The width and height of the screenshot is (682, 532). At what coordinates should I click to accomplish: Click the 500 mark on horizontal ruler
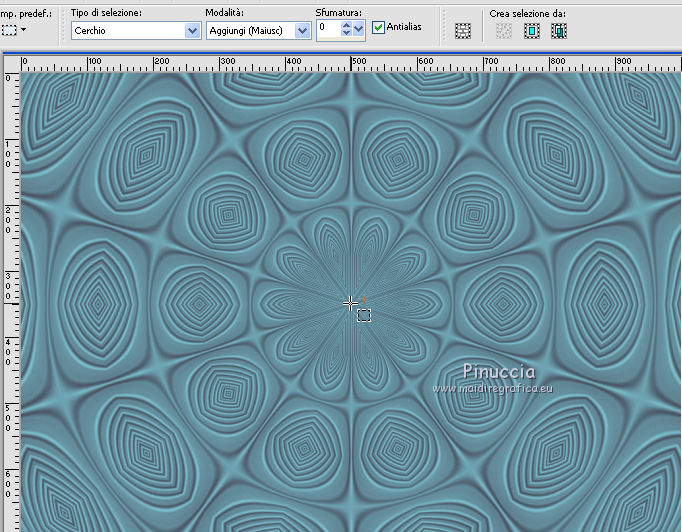pos(356,62)
